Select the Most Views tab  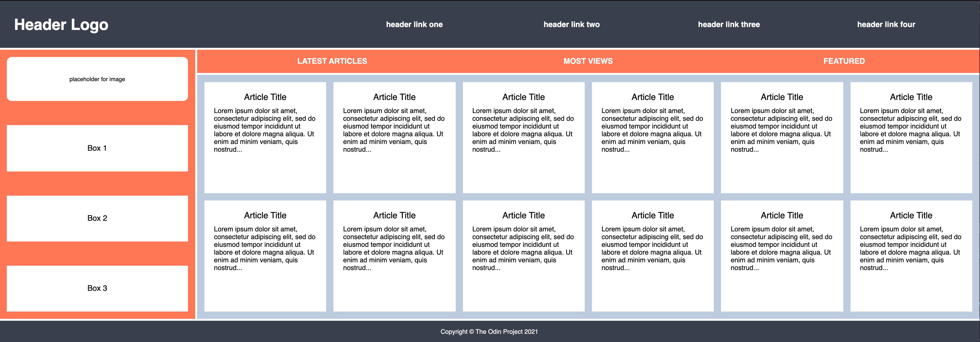coord(588,61)
